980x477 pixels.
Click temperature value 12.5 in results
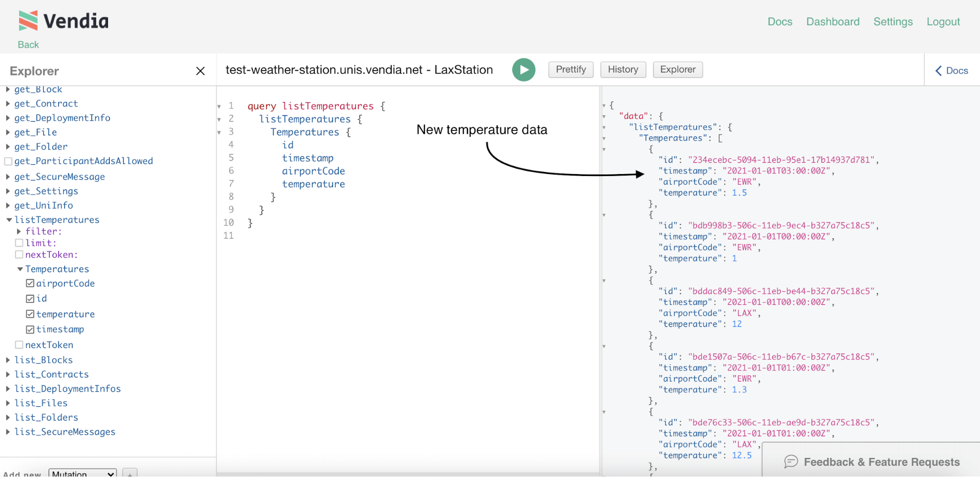(x=742, y=455)
